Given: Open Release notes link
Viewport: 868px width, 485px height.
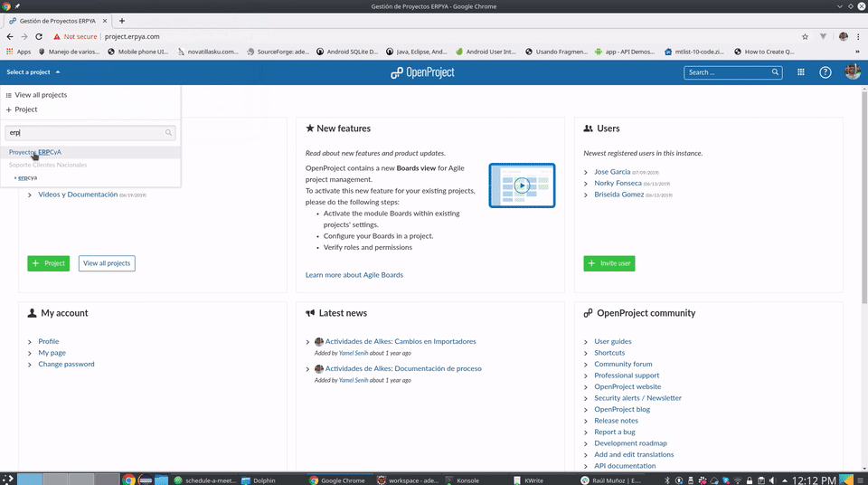Looking at the screenshot, I should [616, 421].
